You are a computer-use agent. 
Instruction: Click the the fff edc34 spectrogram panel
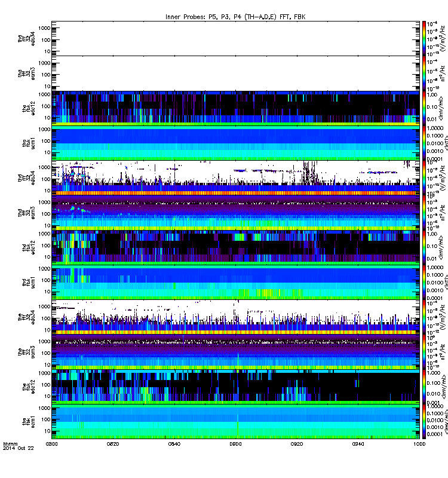(x=235, y=317)
